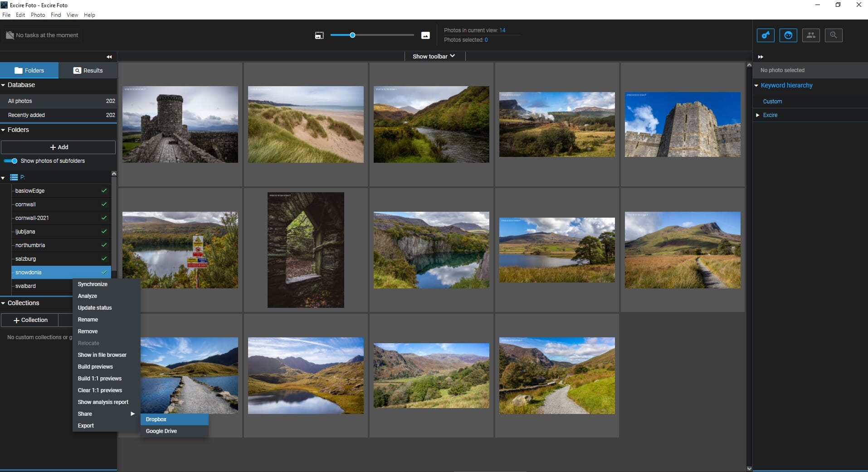This screenshot has width=868, height=472.
Task: Open the ljubljana folder
Action: click(x=61, y=231)
